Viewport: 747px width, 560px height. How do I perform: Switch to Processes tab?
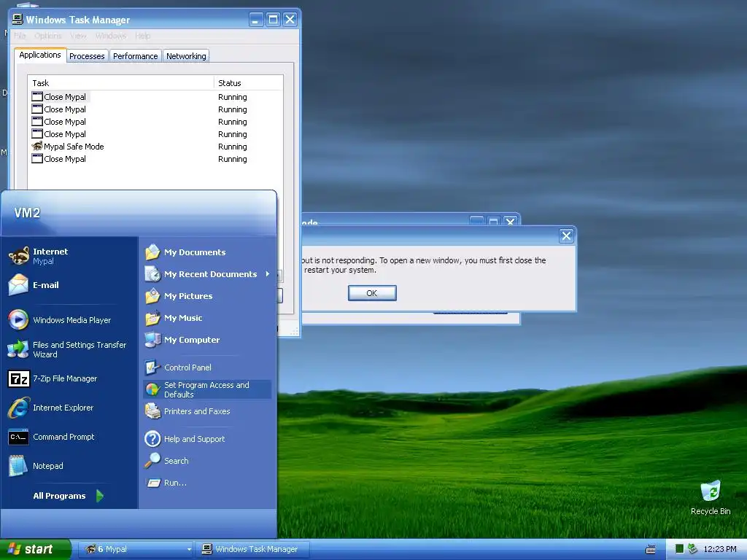[x=87, y=56]
